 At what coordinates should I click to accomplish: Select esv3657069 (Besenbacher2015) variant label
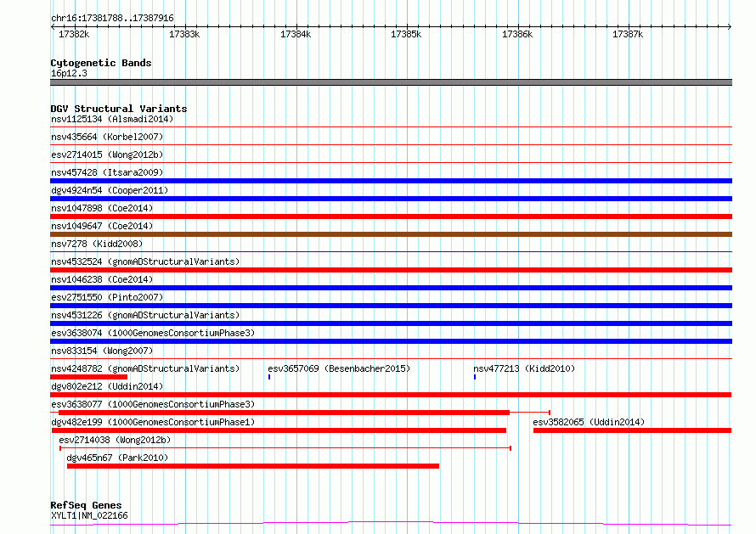click(339, 368)
